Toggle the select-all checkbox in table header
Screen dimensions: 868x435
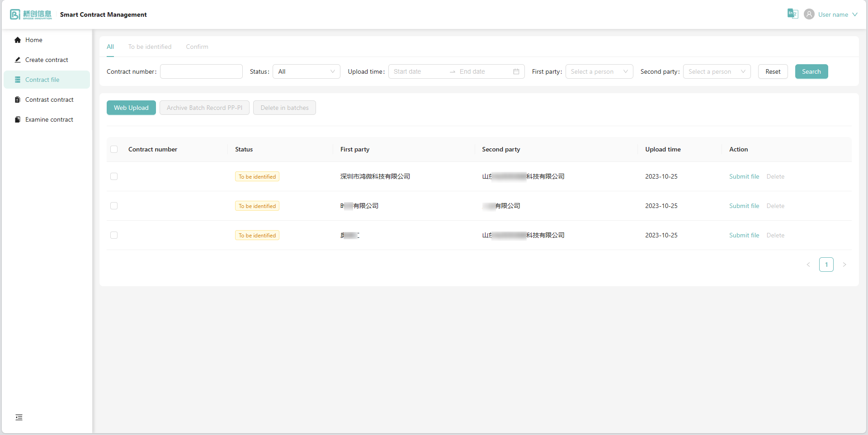[x=114, y=149]
